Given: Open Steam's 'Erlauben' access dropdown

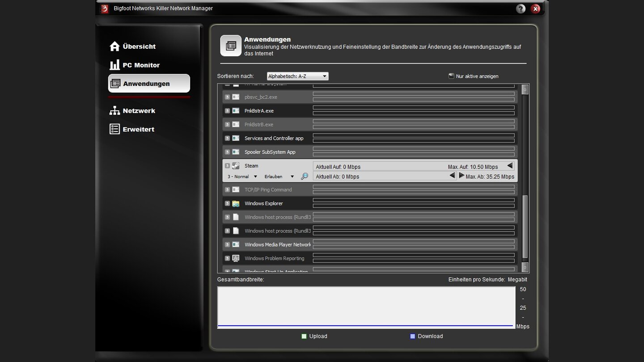Looking at the screenshot, I should point(279,177).
